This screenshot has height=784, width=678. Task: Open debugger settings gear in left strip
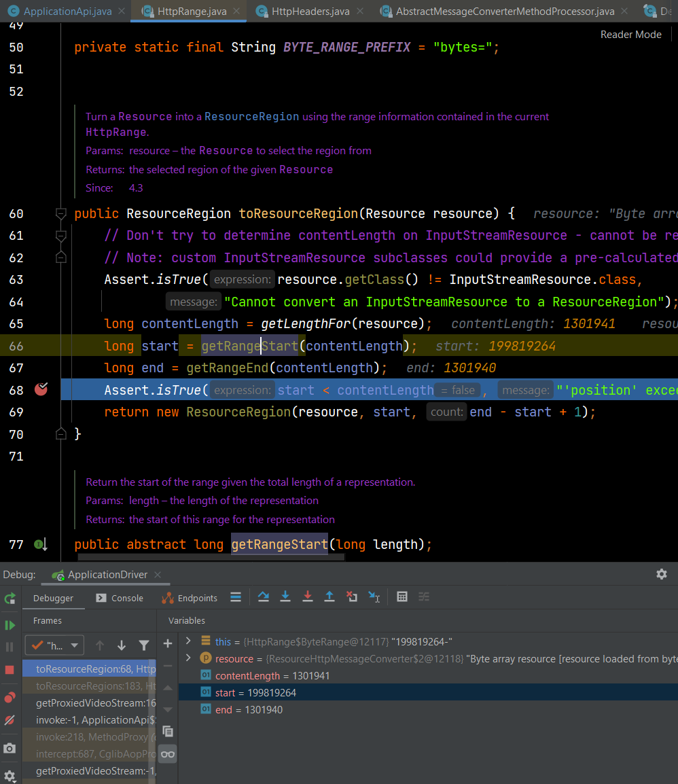[10, 777]
